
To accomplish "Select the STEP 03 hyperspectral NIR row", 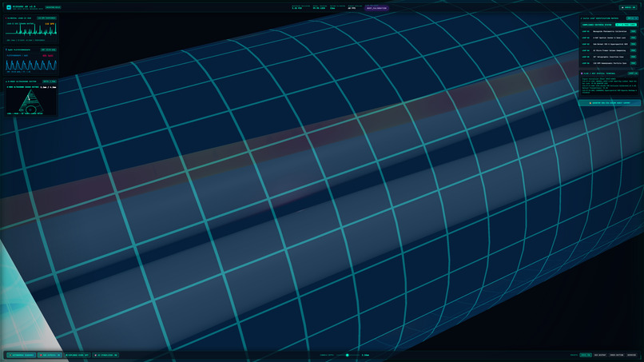I will [609, 44].
